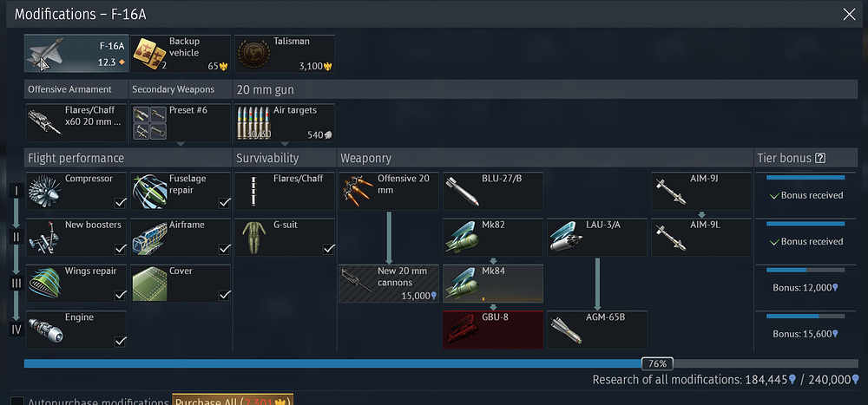Click the tier I rank marker
Viewport: 868px width, 405px height.
click(x=16, y=191)
